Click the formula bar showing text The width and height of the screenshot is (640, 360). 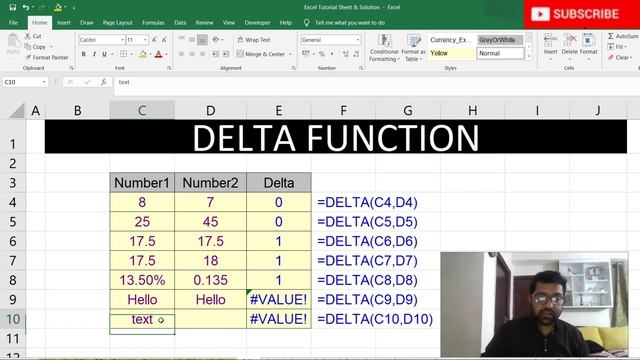click(376, 82)
